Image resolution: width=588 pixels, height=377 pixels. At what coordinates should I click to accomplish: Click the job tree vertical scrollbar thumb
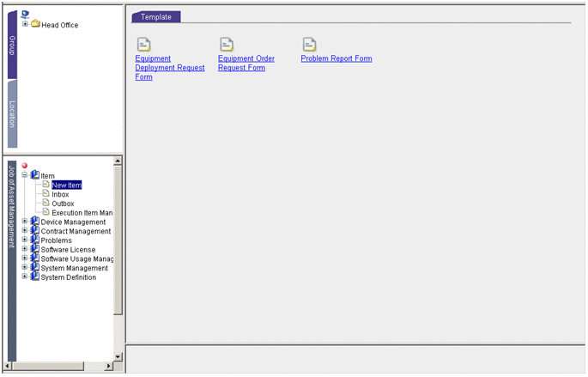[118, 240]
